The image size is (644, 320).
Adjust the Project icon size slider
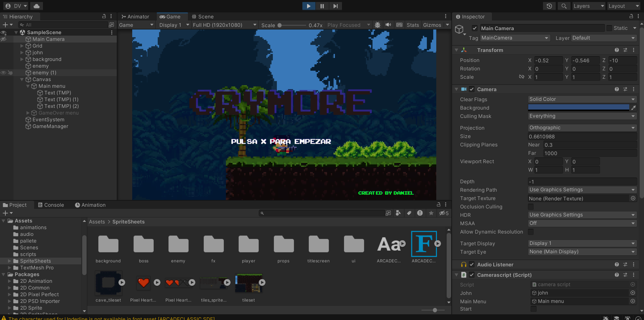click(433, 310)
